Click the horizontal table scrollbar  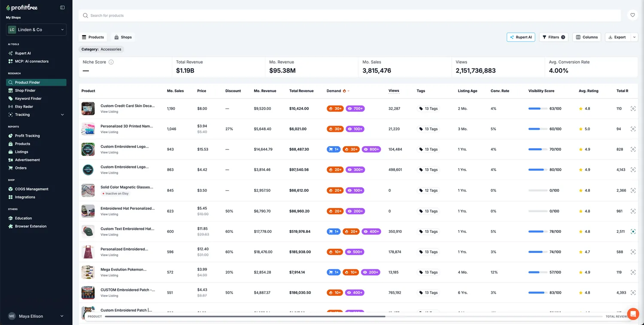tap(245, 316)
